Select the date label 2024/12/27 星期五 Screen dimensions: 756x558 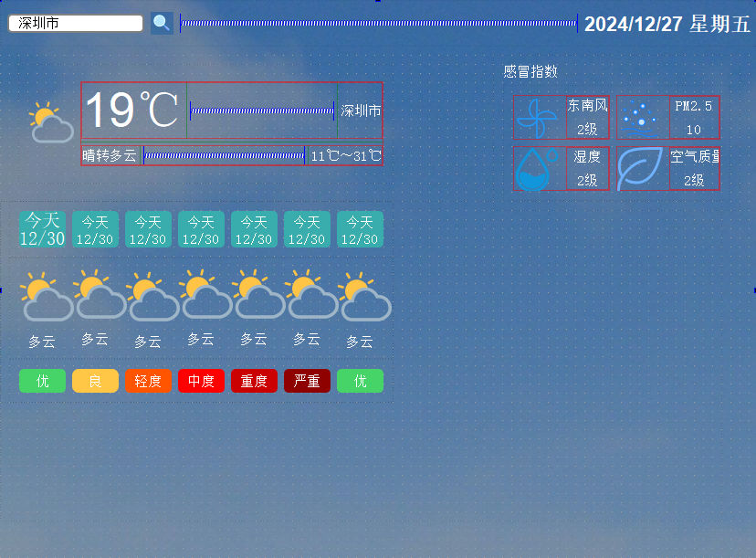click(667, 24)
